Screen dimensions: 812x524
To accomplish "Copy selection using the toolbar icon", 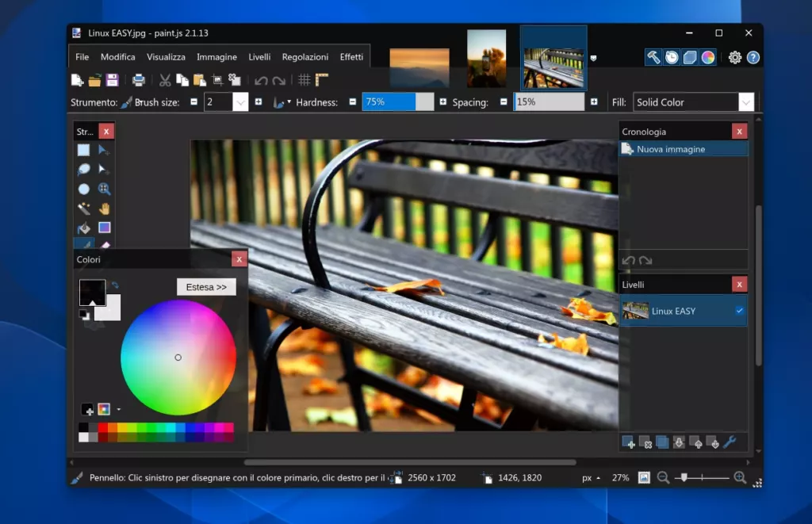I will [182, 80].
